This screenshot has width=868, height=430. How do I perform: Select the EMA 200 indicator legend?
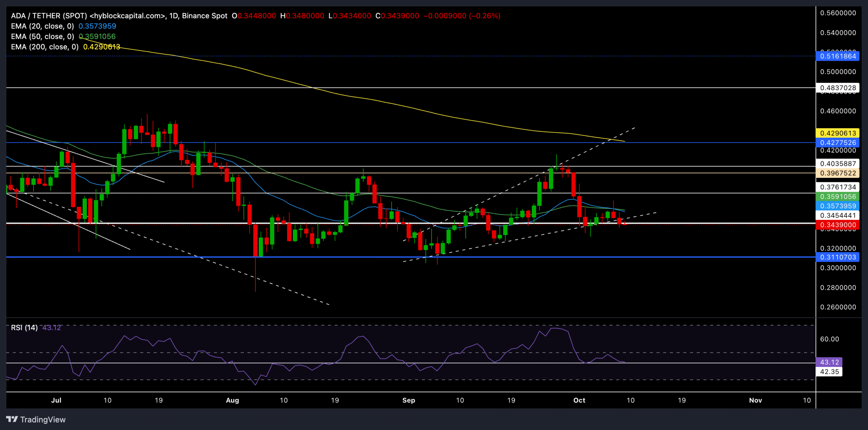pos(44,47)
